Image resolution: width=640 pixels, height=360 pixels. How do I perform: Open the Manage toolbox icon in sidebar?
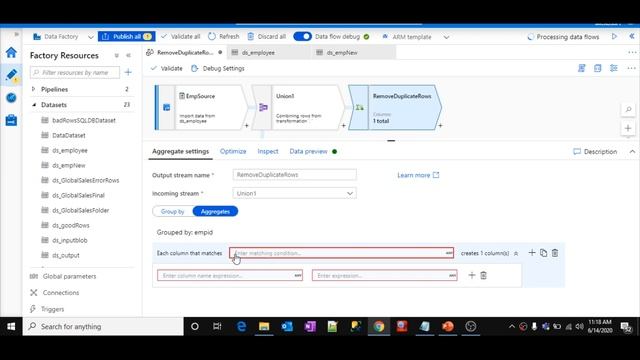11,120
